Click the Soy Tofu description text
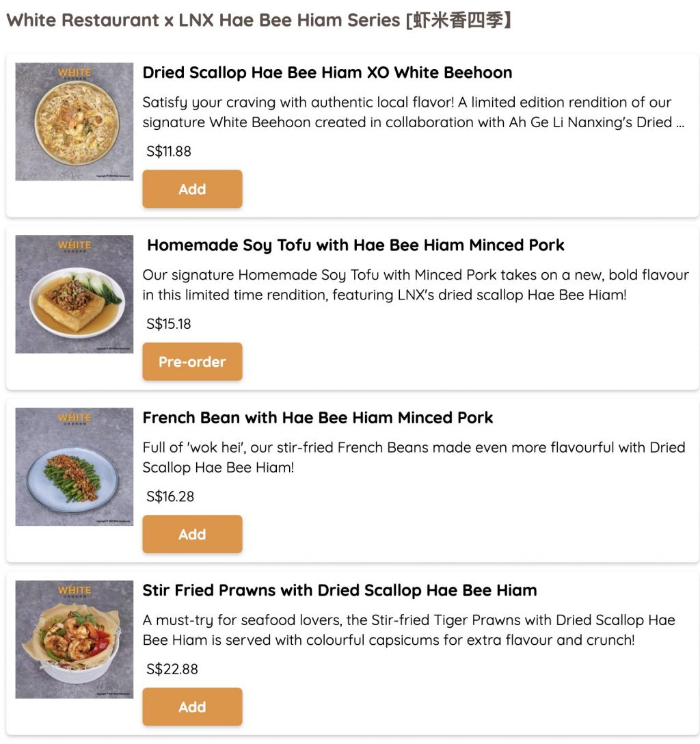 (x=415, y=285)
